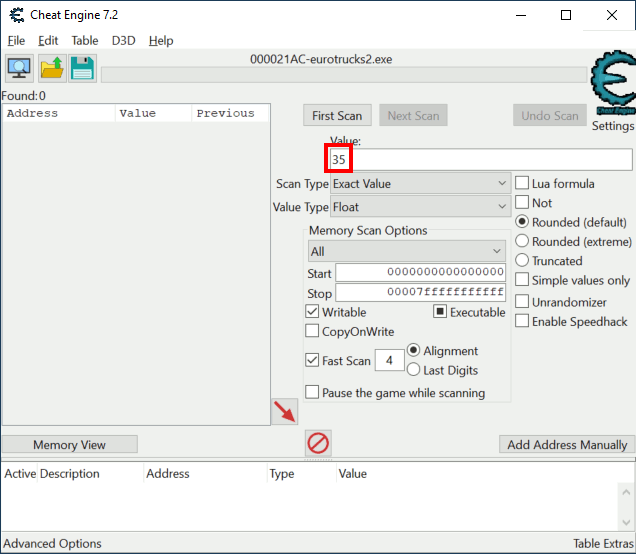Click the Found:0 count label

coord(24,96)
